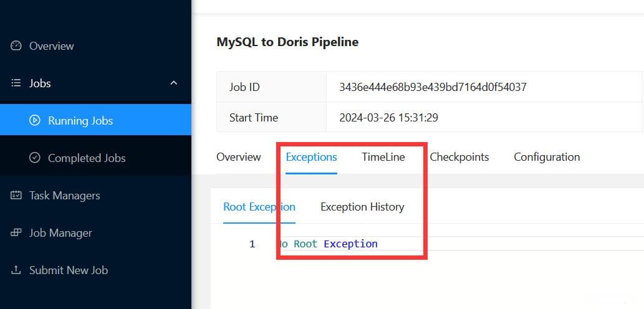Screen dimensions: 644x309
Task: Switch to the job Overview tab
Action: (x=239, y=157)
